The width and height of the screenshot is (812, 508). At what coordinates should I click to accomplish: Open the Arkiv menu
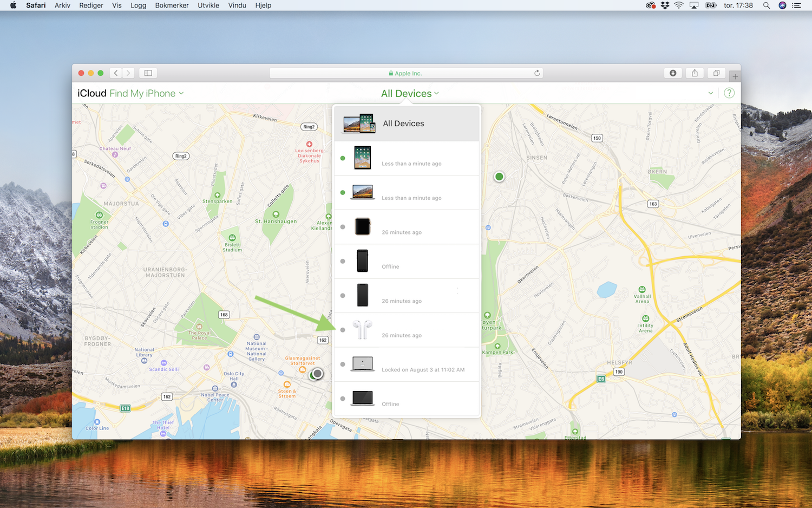[x=62, y=5]
